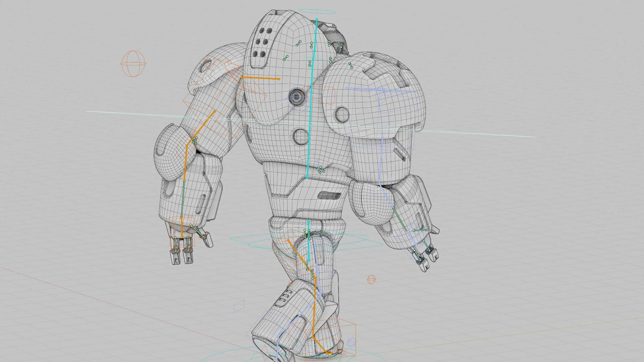Image resolution: width=644 pixels, height=362 pixels.
Task: Select the long green forearm bone on left arm
Action: 183,199
